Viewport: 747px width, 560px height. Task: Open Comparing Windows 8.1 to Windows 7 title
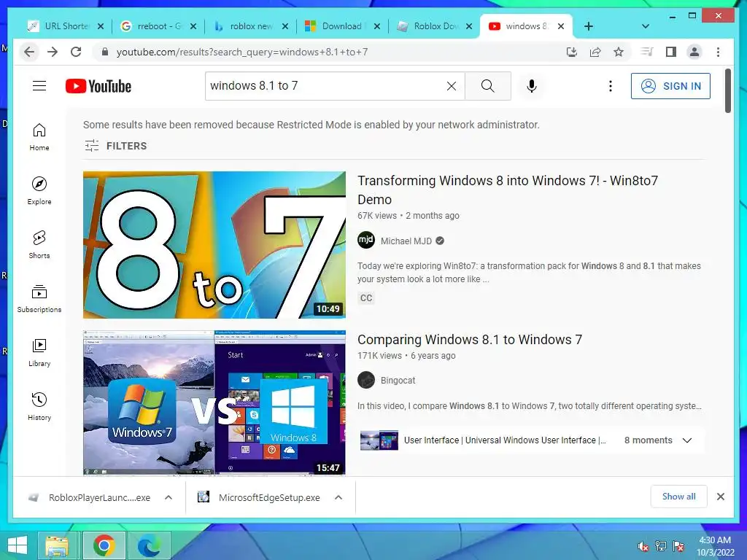point(470,340)
